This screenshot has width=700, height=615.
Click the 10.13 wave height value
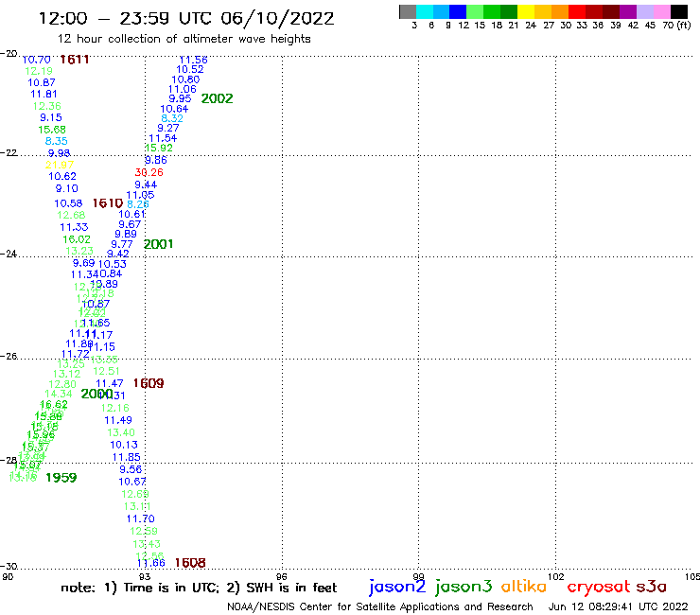[124, 445]
